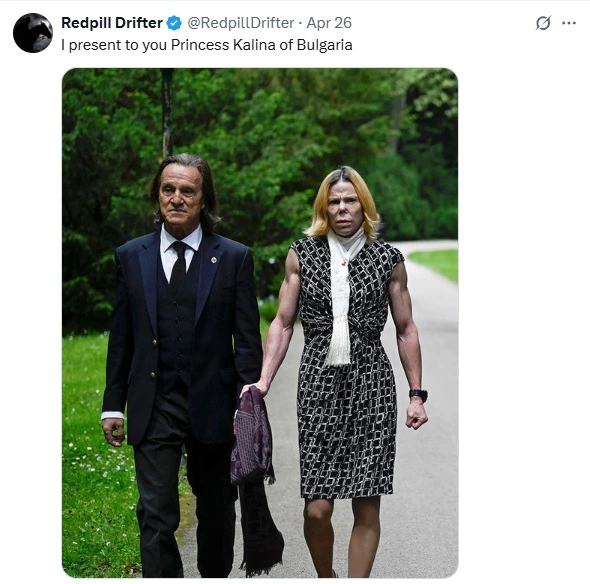590x584 pixels.
Task: Click the Redpill Drifter profile avatar
Action: coord(33,33)
